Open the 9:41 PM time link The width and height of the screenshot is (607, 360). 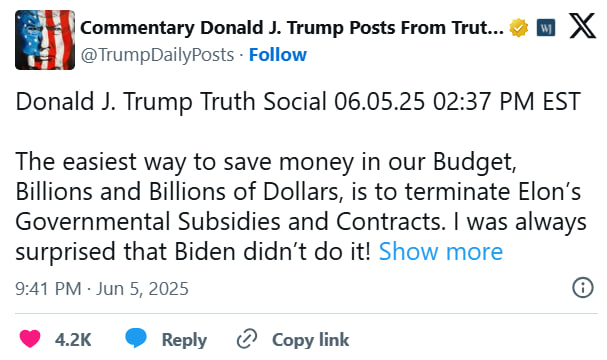coord(48,289)
